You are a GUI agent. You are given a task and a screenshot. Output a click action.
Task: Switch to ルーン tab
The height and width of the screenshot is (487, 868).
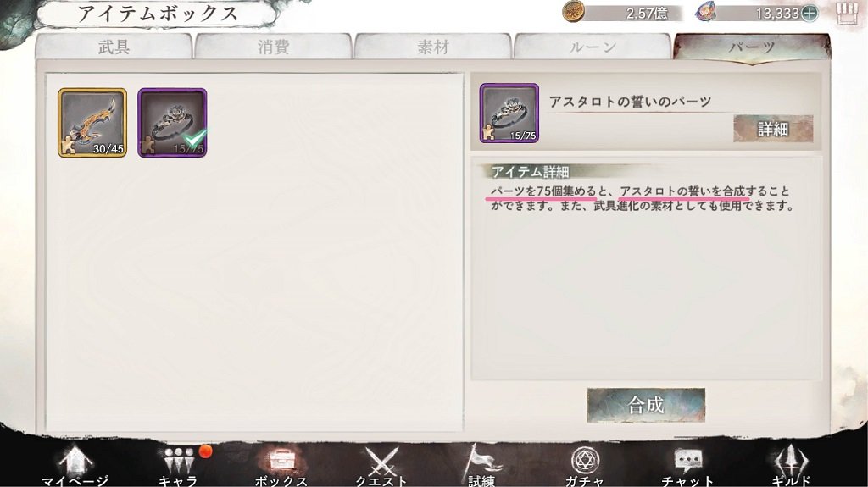click(593, 47)
